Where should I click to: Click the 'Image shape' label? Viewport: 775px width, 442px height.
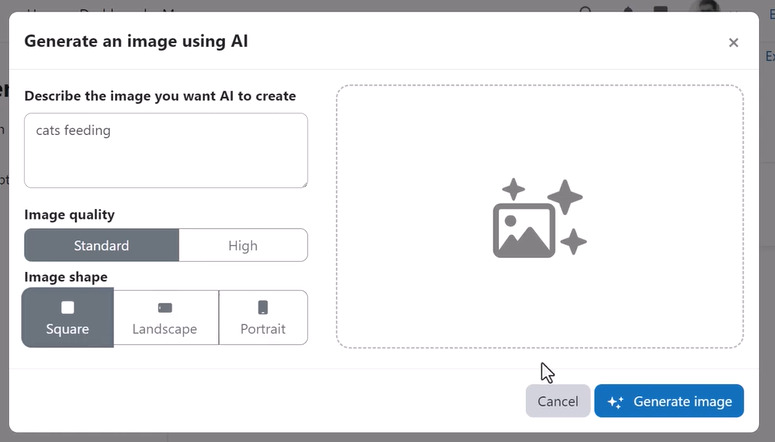click(x=65, y=276)
